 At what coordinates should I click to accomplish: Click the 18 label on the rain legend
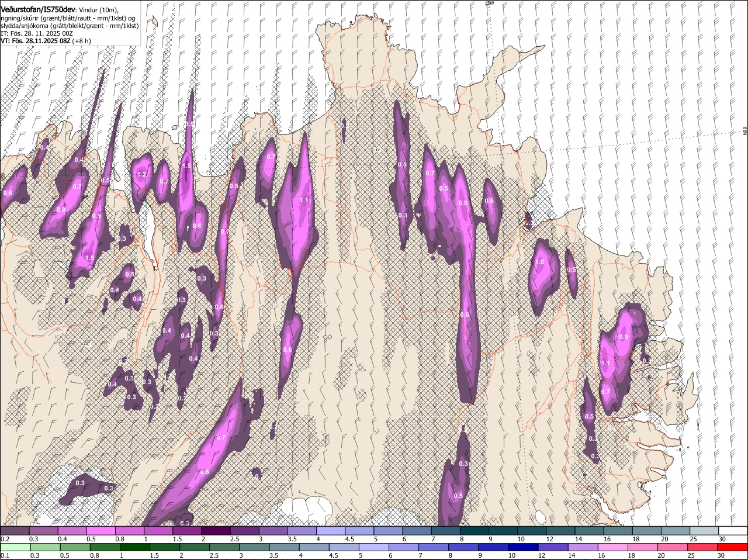point(632,555)
